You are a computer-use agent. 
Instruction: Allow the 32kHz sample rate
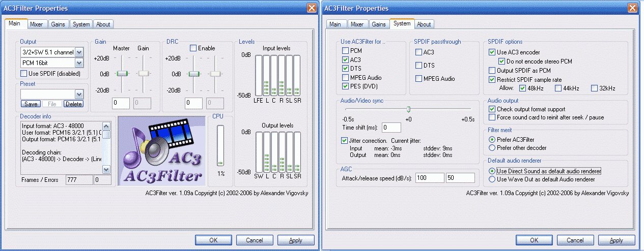click(x=594, y=88)
